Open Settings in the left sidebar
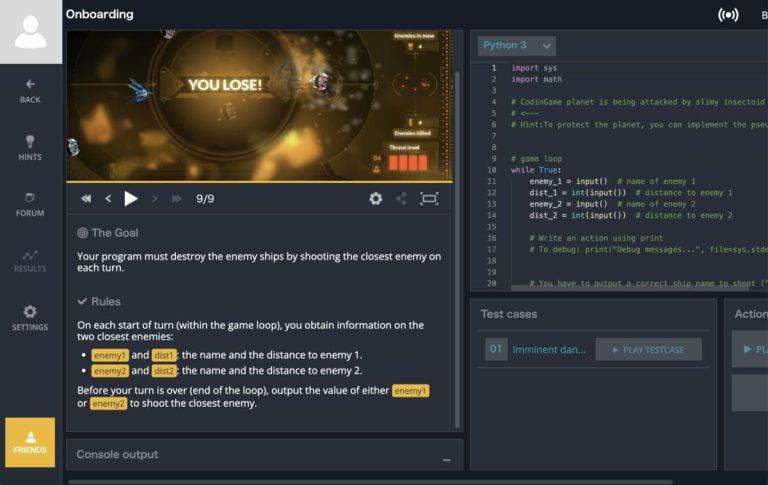768x485 pixels. [x=30, y=318]
